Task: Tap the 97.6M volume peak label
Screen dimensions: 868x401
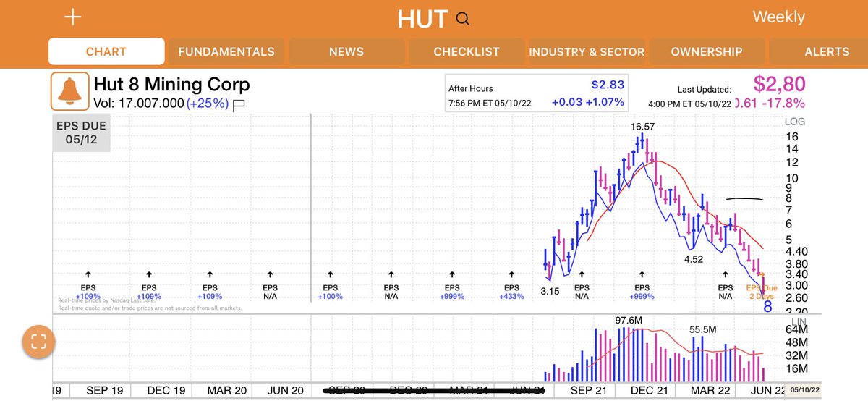Action: pyautogui.click(x=630, y=321)
